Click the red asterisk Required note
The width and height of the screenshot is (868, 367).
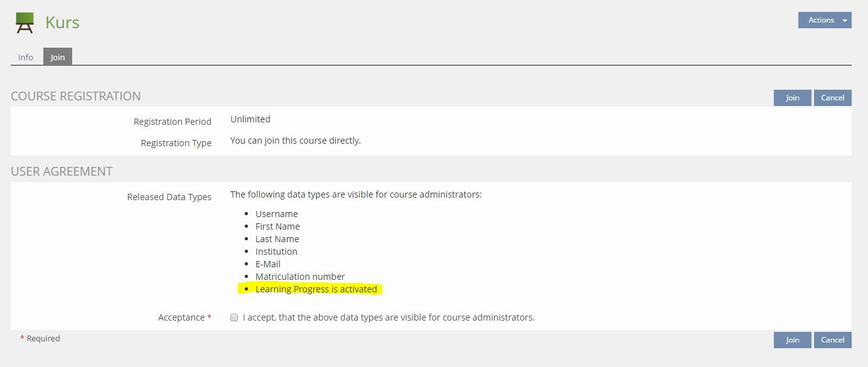(x=40, y=338)
